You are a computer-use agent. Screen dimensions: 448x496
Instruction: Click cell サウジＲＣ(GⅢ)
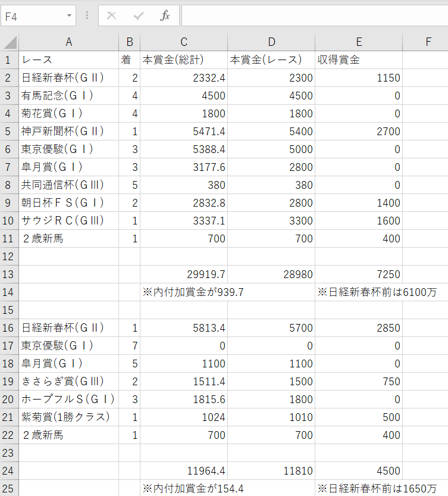(68, 221)
